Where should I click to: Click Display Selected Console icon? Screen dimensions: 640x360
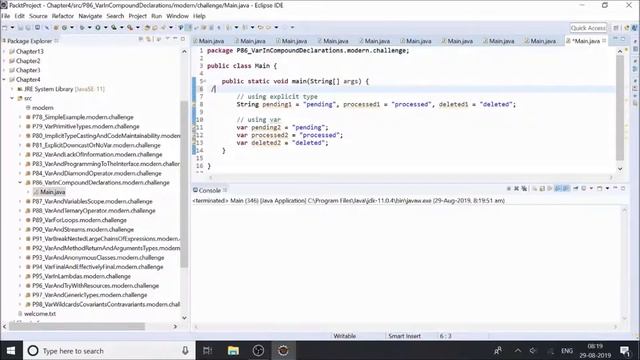click(x=584, y=189)
